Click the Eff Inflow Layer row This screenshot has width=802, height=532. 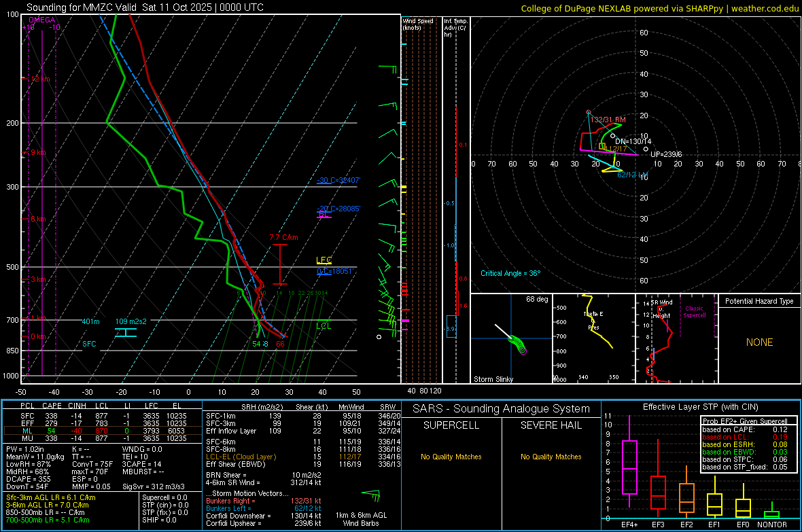click(303, 431)
